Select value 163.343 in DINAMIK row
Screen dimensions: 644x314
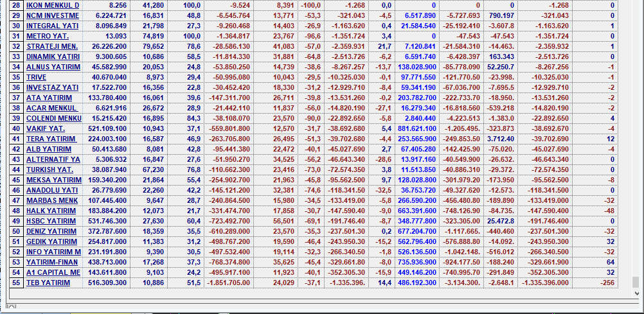click(x=503, y=57)
